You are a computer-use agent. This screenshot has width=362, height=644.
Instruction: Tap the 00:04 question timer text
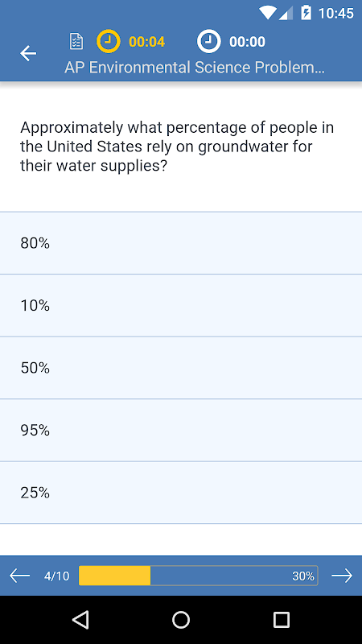click(146, 42)
